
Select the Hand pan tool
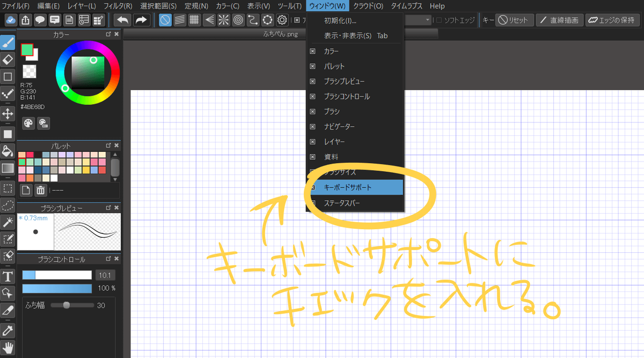8,347
